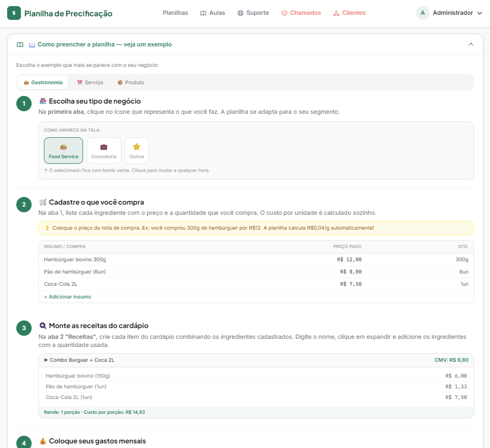Switch to the Serviço example tab
The width and height of the screenshot is (490, 448).
[x=90, y=83]
